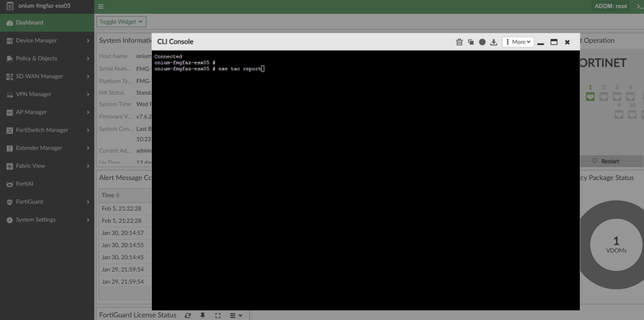Open Policy & Objects in the sidebar
The width and height of the screenshot is (644, 320).
[x=47, y=58]
